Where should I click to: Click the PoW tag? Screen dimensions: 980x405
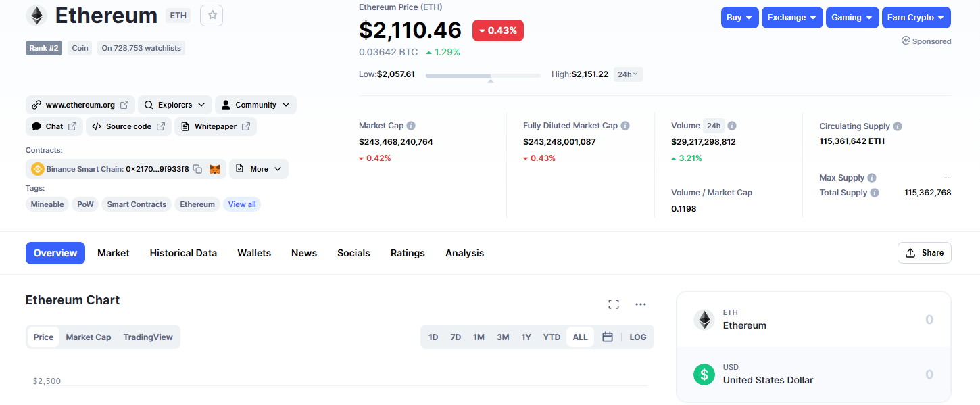(x=85, y=204)
